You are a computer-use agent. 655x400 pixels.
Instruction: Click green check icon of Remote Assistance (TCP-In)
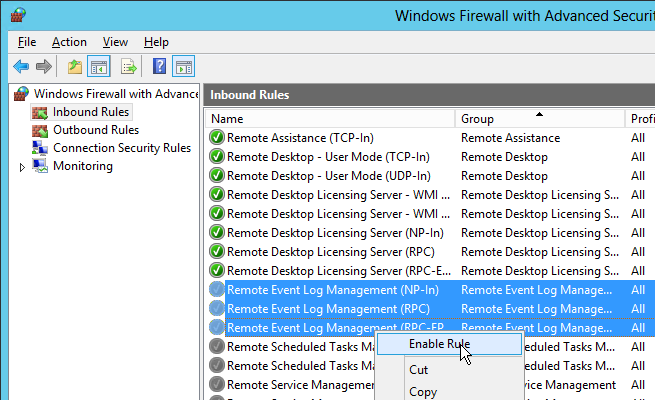(217, 137)
